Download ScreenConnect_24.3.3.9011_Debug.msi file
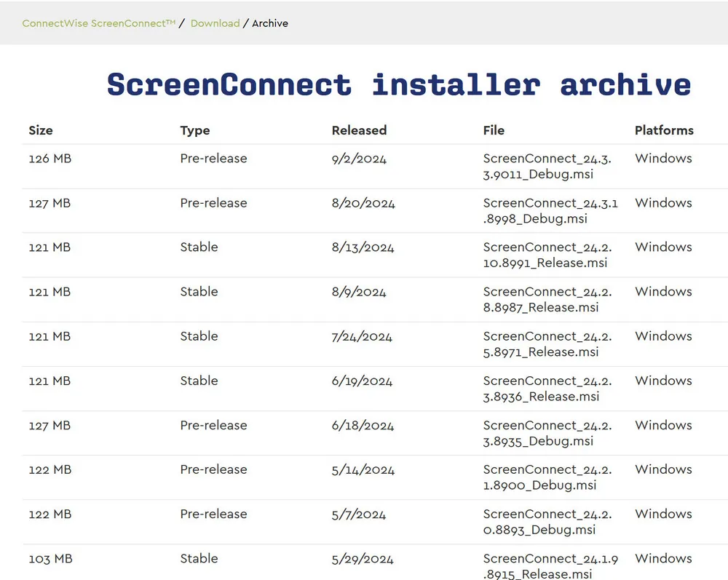Screen dimensions: 728x580 [x=547, y=166]
